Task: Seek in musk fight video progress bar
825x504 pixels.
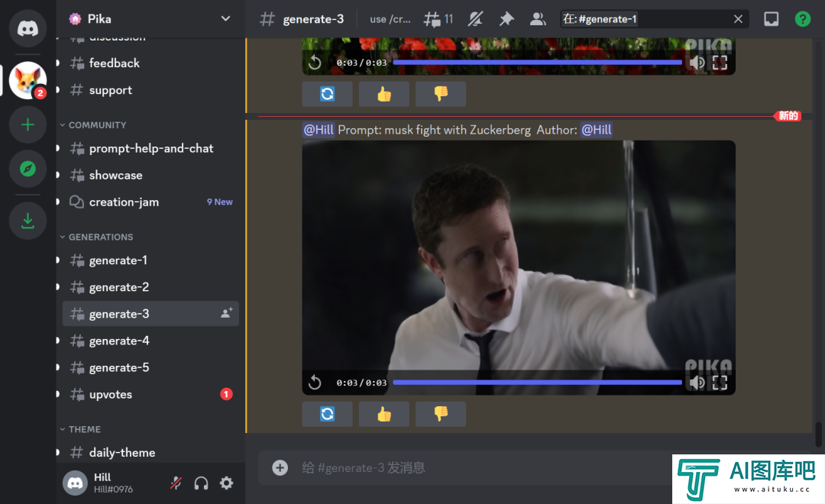Action: pos(537,383)
